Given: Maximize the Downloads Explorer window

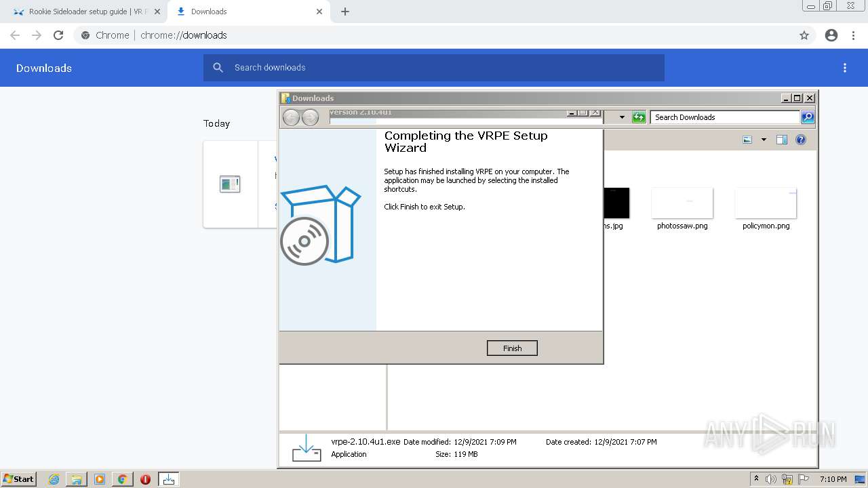Looking at the screenshot, I should point(797,98).
